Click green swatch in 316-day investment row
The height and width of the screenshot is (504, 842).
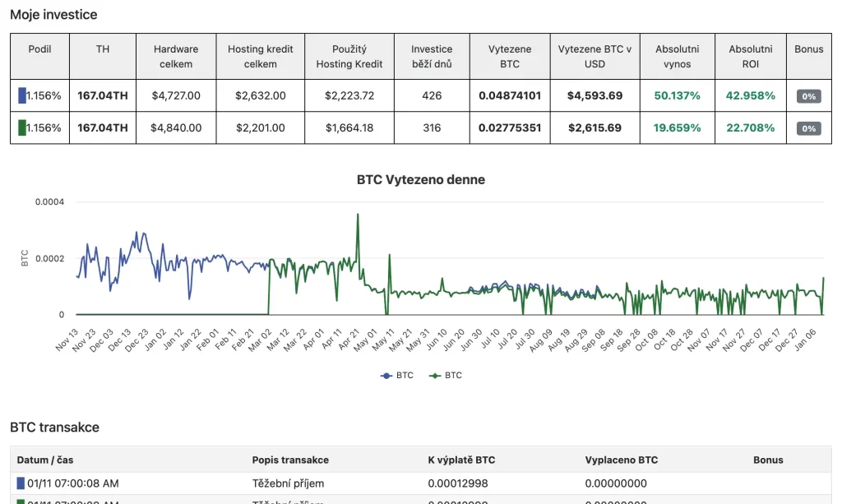coord(22,127)
